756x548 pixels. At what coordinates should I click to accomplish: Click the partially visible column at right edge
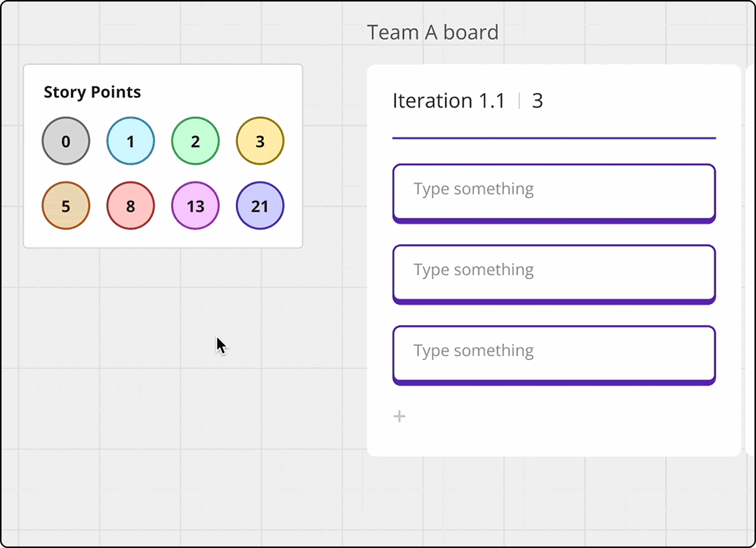click(750, 260)
